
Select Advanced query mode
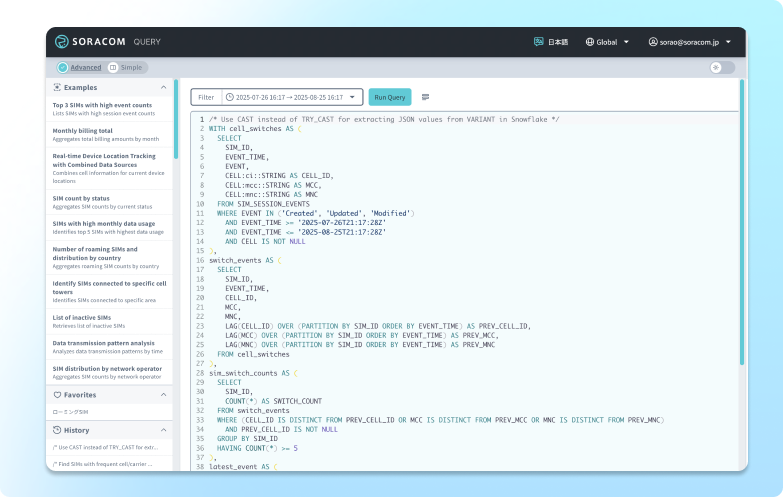[79, 67]
